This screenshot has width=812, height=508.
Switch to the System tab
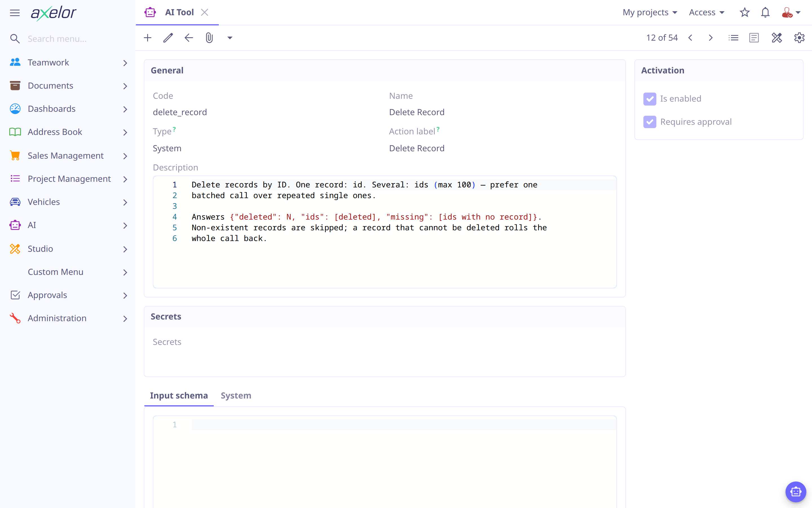[x=236, y=395]
